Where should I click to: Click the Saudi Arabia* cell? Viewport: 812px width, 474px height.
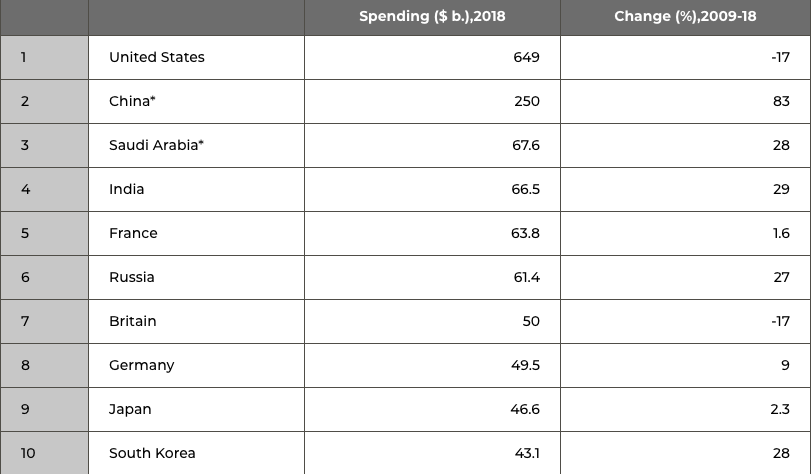coord(156,145)
